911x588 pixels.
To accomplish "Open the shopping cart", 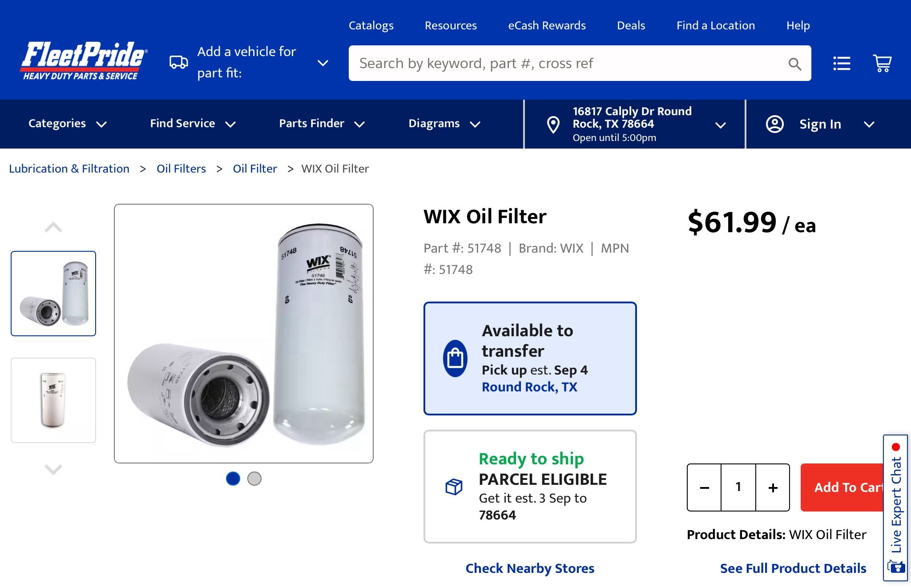I will point(882,63).
